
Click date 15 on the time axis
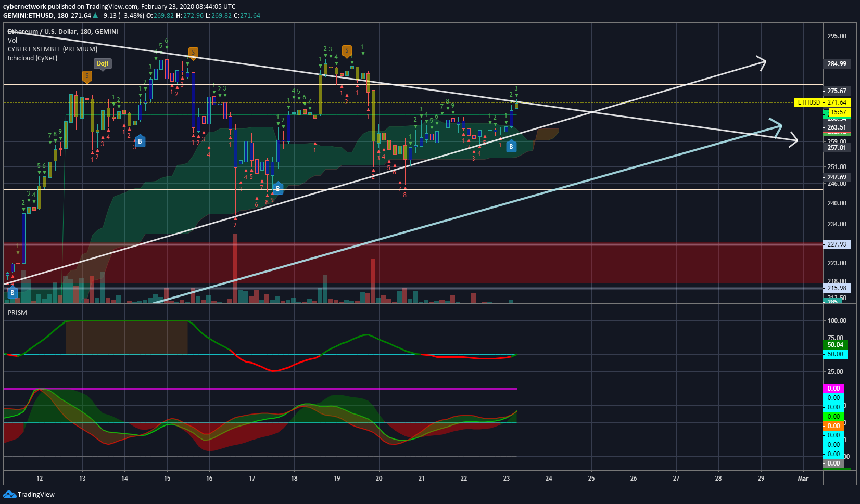click(x=167, y=479)
